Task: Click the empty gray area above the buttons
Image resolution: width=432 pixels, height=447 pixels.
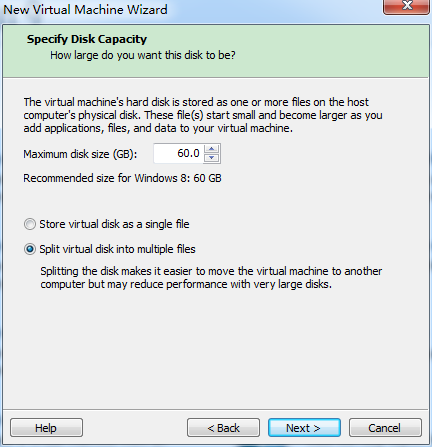Action: click(216, 350)
